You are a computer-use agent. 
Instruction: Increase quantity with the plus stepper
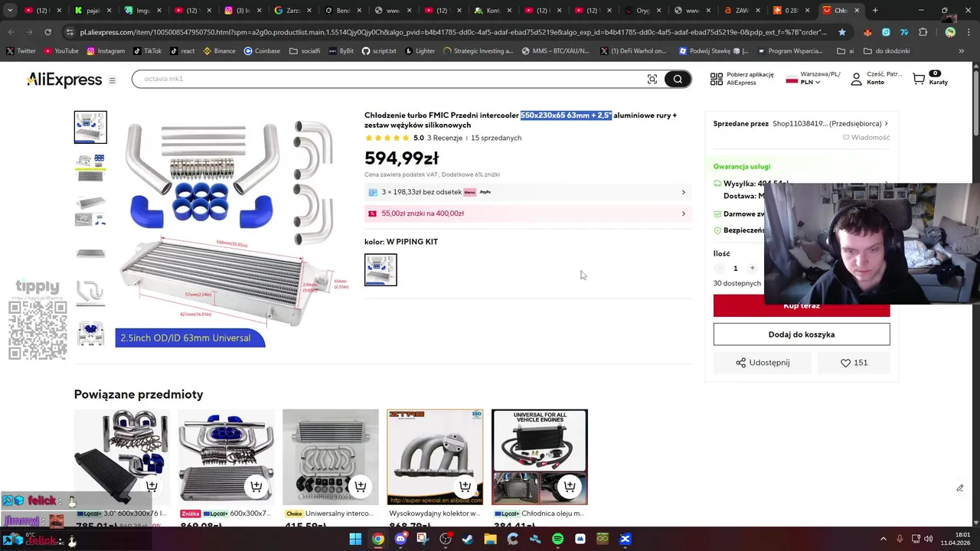pos(752,268)
